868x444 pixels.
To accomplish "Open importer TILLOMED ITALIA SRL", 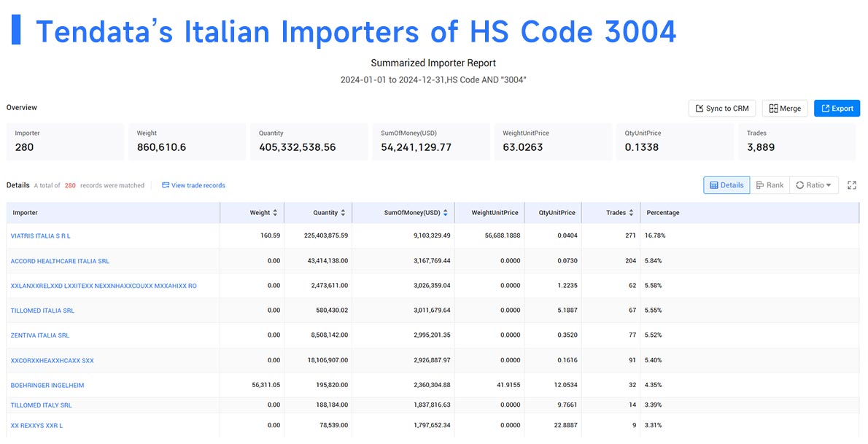I will [x=42, y=311].
